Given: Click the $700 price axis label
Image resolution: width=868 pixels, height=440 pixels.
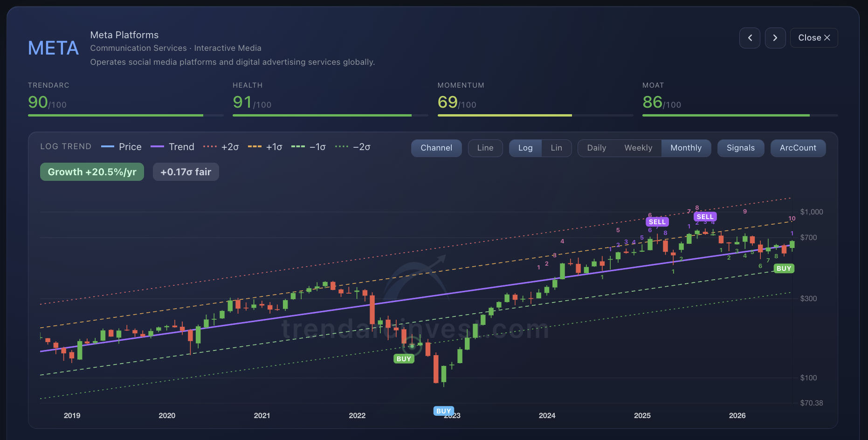Looking at the screenshot, I should [808, 238].
